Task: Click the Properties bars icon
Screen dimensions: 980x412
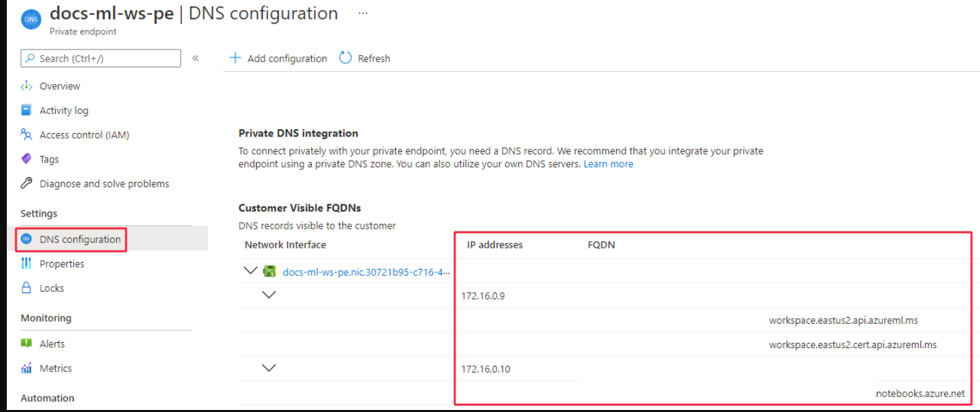Action: click(x=26, y=263)
